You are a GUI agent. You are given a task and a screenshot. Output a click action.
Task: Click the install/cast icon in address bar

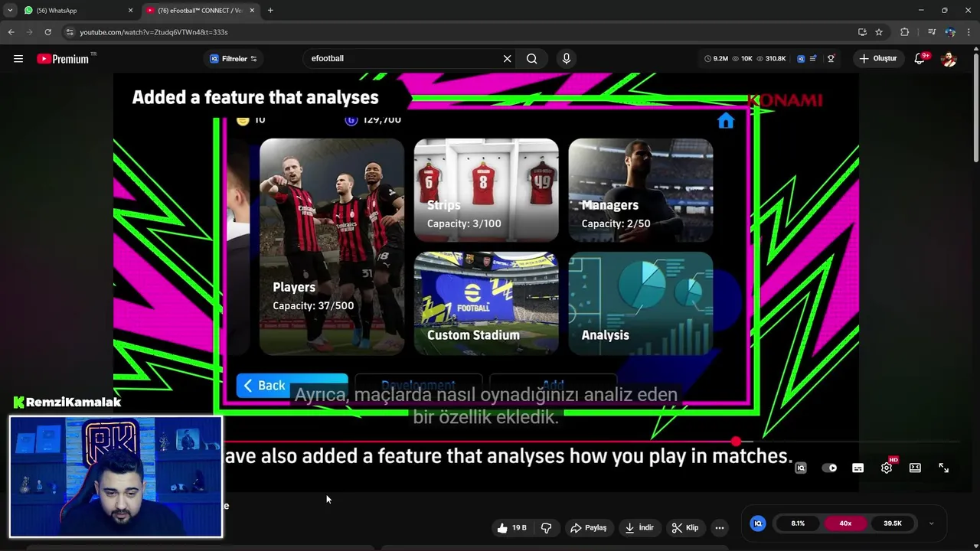pyautogui.click(x=862, y=32)
